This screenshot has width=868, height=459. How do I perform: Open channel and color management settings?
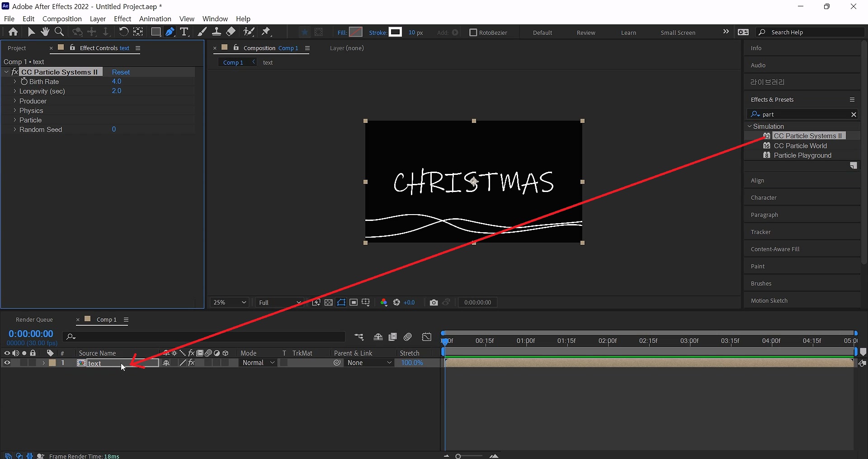click(x=384, y=302)
